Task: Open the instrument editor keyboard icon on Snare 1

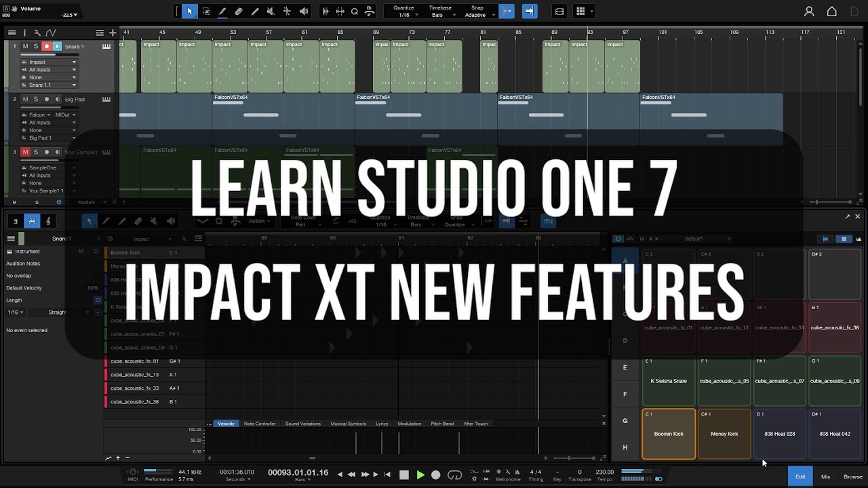Action: (106, 46)
